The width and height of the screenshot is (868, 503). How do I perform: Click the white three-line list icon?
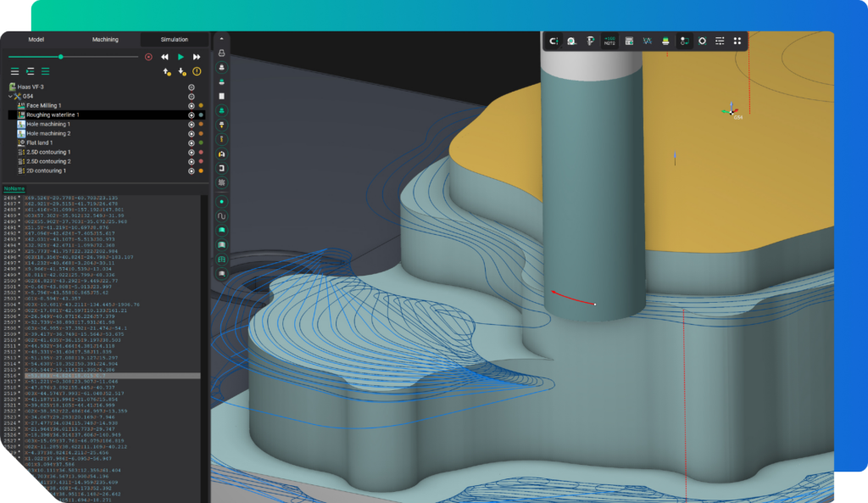[15, 71]
